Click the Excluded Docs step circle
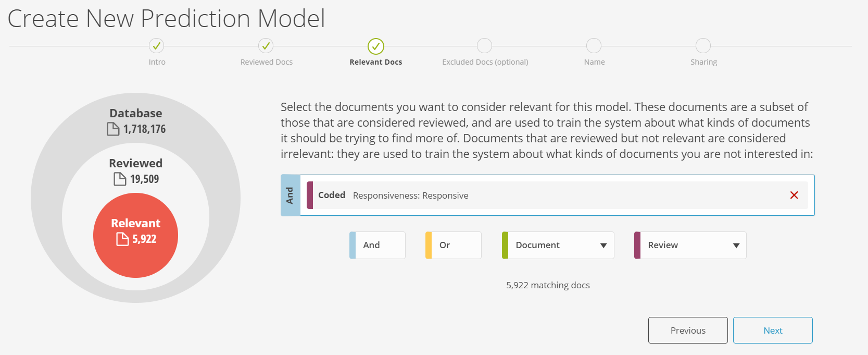The width and height of the screenshot is (868, 355). coord(485,46)
